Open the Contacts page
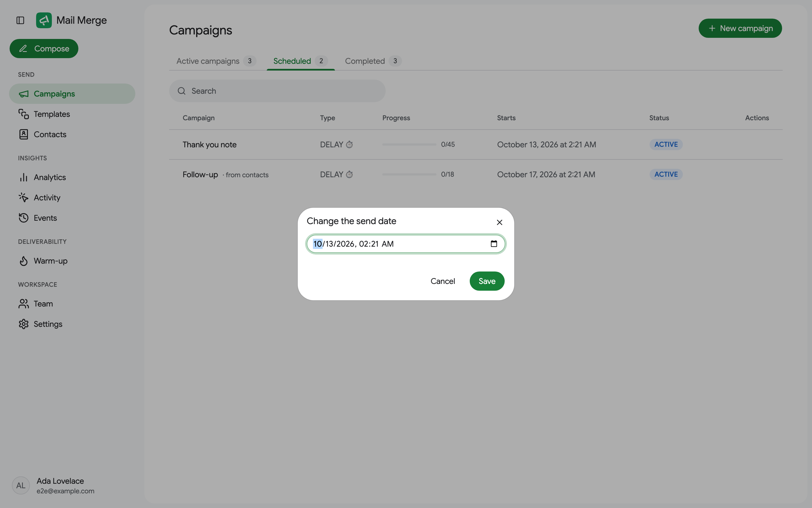The height and width of the screenshot is (508, 812). coord(72,134)
